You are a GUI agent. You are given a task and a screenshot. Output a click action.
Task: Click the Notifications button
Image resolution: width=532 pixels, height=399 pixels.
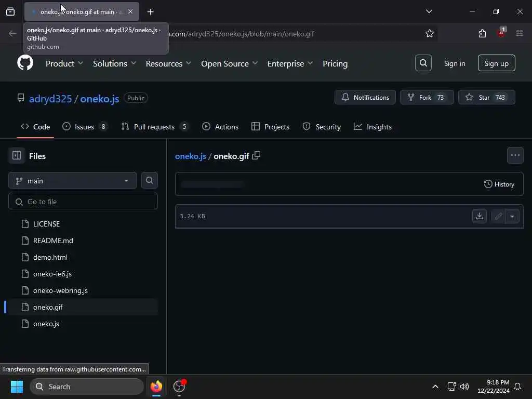(x=365, y=97)
